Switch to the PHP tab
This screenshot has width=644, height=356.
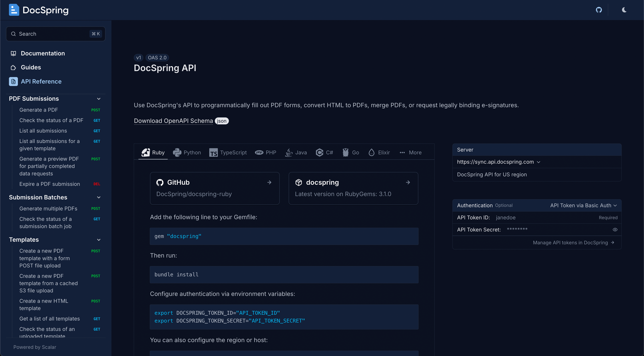coord(266,153)
